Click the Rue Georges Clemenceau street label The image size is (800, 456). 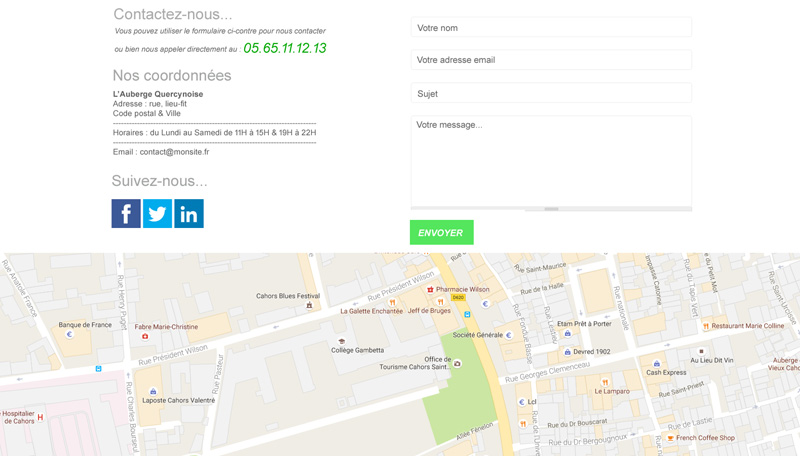tap(547, 372)
